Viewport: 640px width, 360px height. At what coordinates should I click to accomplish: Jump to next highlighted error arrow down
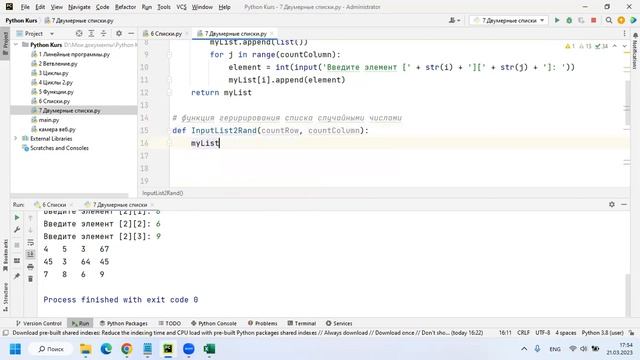(624, 46)
